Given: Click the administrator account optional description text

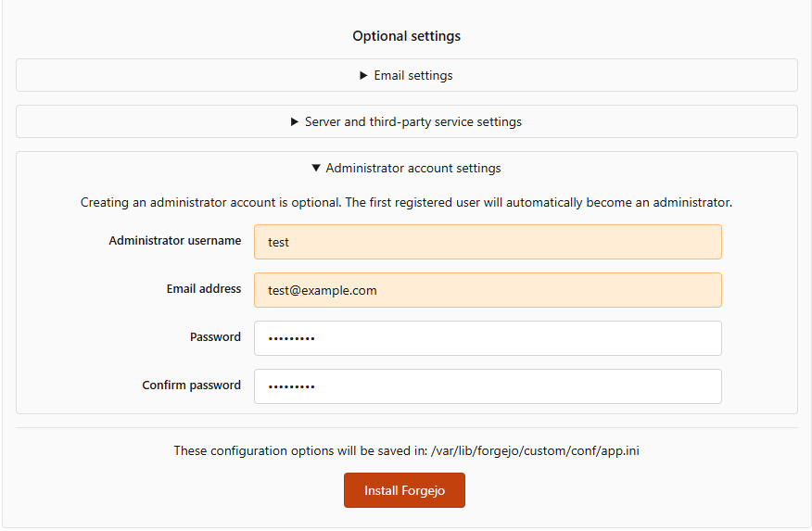Looking at the screenshot, I should point(406,202).
